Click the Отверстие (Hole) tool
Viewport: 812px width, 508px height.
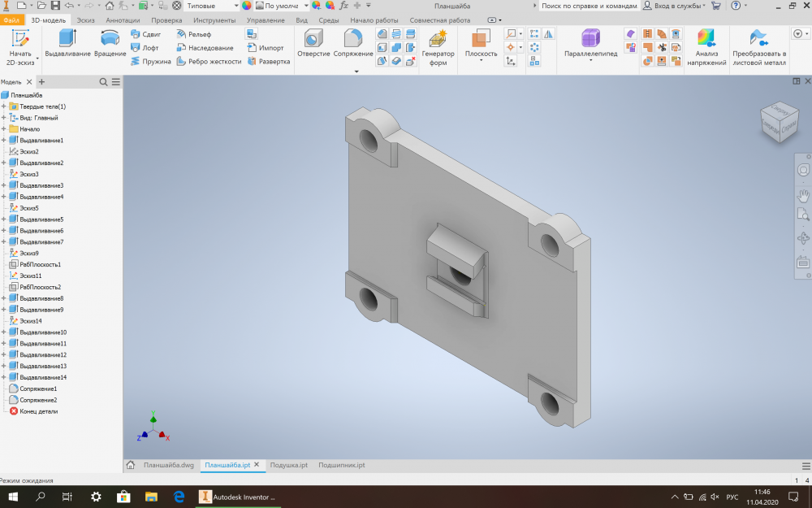coord(313,44)
